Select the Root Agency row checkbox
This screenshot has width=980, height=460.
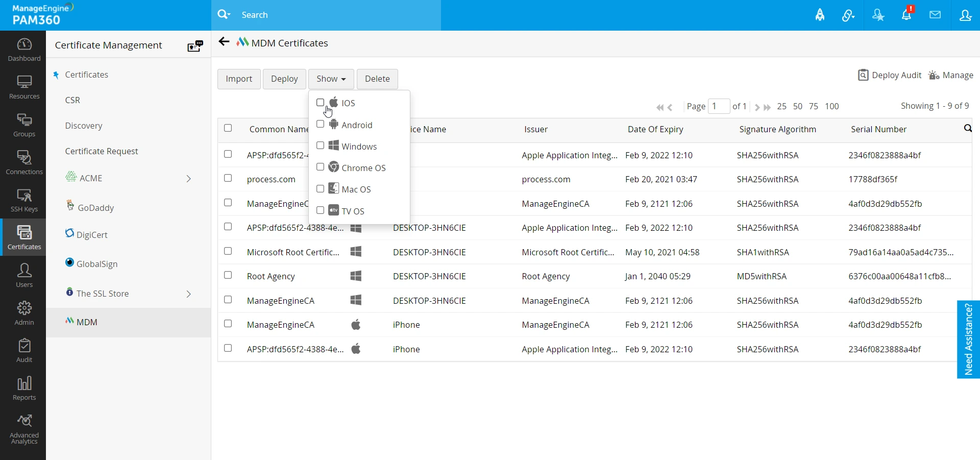click(x=228, y=276)
